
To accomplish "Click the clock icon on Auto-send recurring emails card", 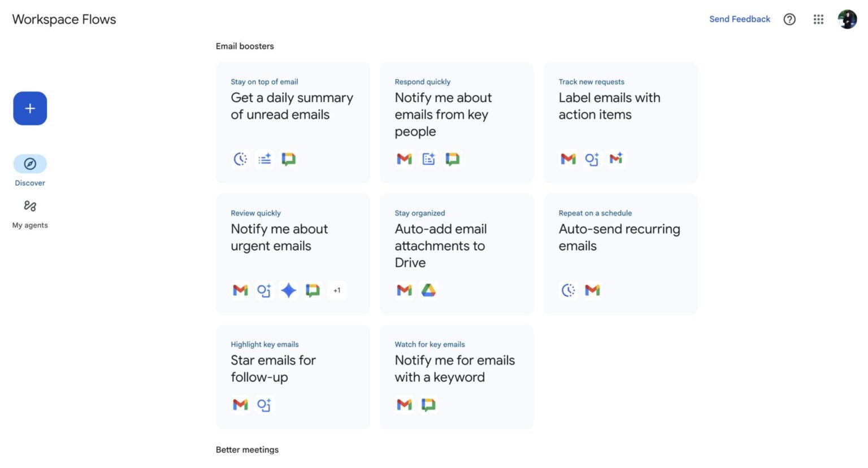I will tap(567, 290).
